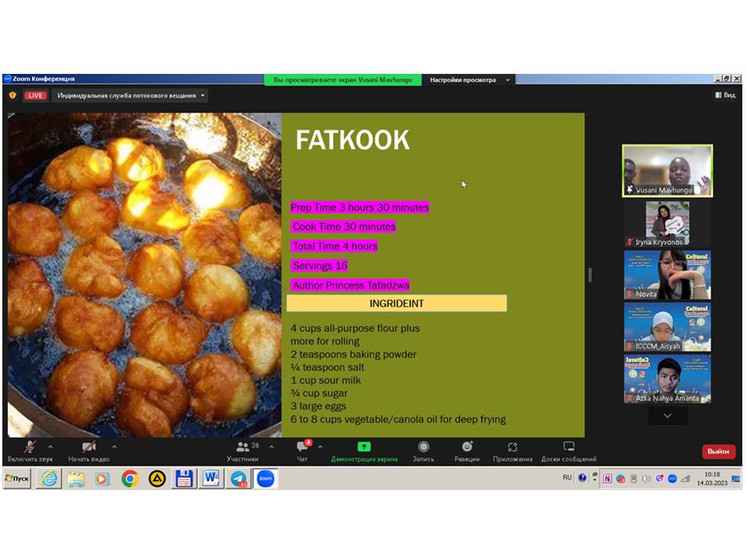Image resolution: width=747 pixels, height=560 pixels.
Task: Click the Zoom taskbar icon
Action: click(266, 478)
